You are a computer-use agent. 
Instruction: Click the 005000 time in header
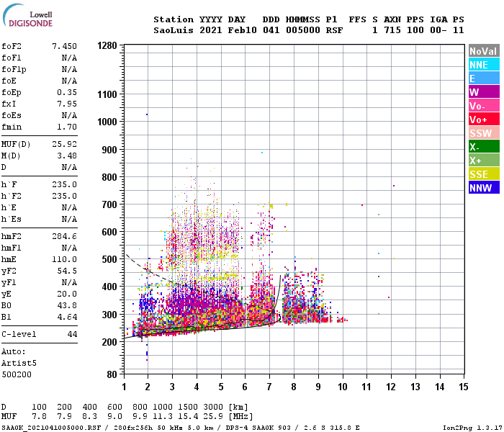303,30
